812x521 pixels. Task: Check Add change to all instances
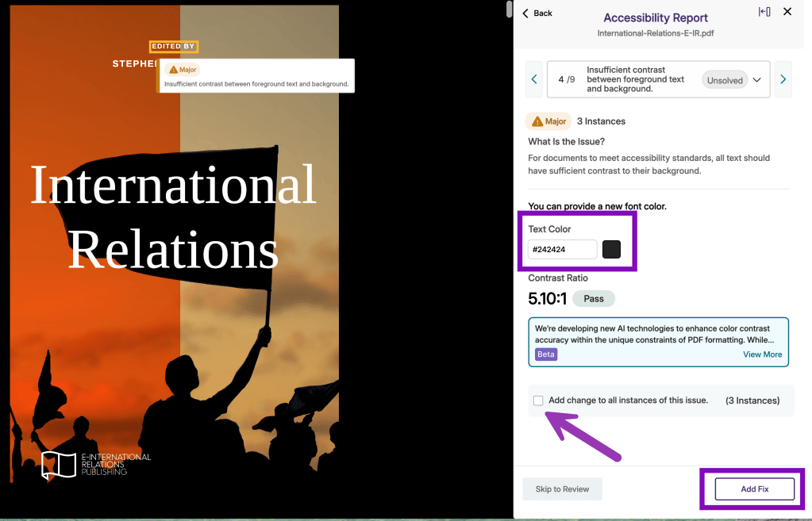coord(538,400)
